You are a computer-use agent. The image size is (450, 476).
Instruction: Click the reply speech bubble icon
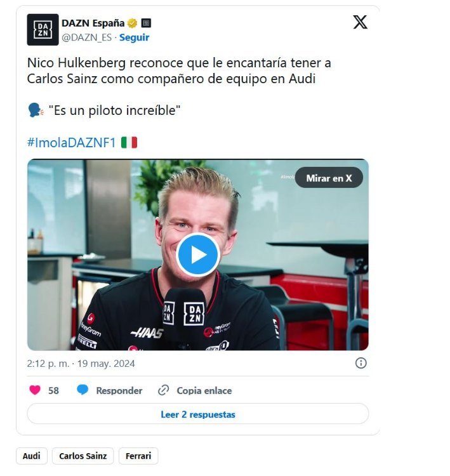83,390
